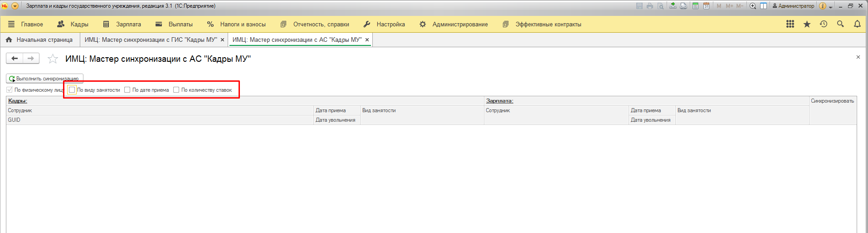This screenshot has width=868, height=233.
Task: Expand the Главное hamburger menu
Action: pyautogui.click(x=12, y=24)
